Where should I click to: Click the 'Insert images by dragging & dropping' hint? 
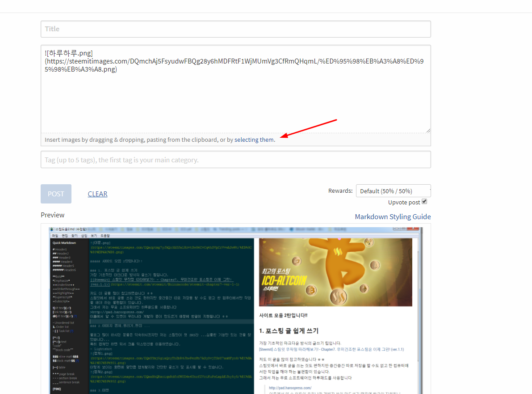pyautogui.click(x=160, y=140)
